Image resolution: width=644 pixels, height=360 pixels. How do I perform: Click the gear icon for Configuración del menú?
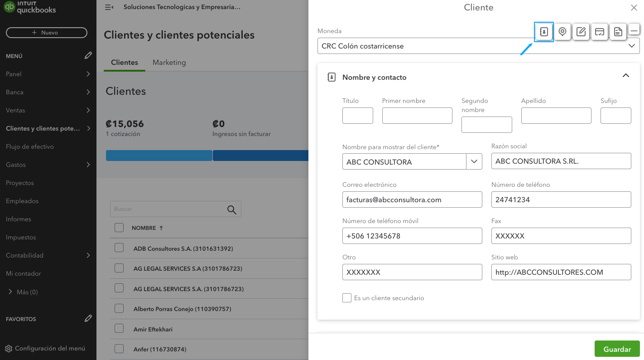(9, 349)
